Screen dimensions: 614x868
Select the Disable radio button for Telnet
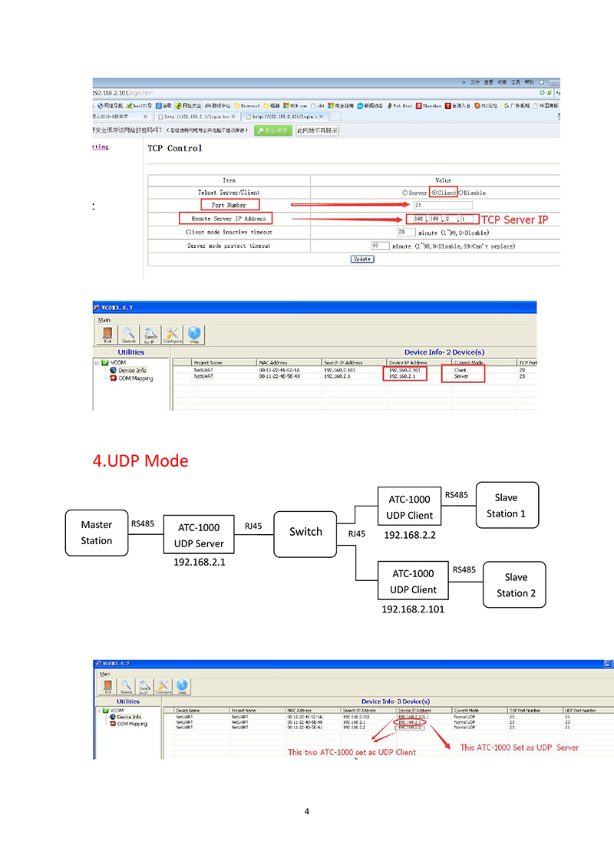[460, 193]
